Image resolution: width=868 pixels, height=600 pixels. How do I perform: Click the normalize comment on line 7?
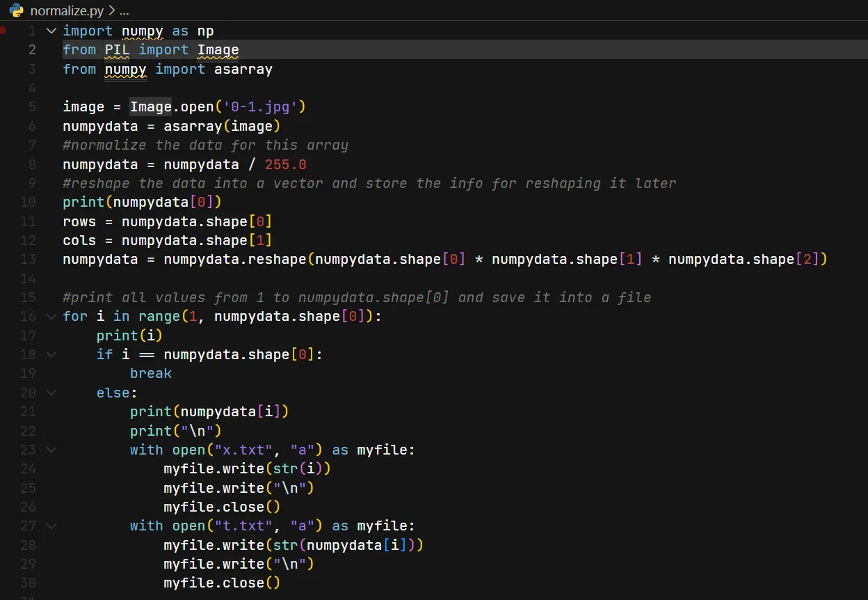[x=205, y=145]
